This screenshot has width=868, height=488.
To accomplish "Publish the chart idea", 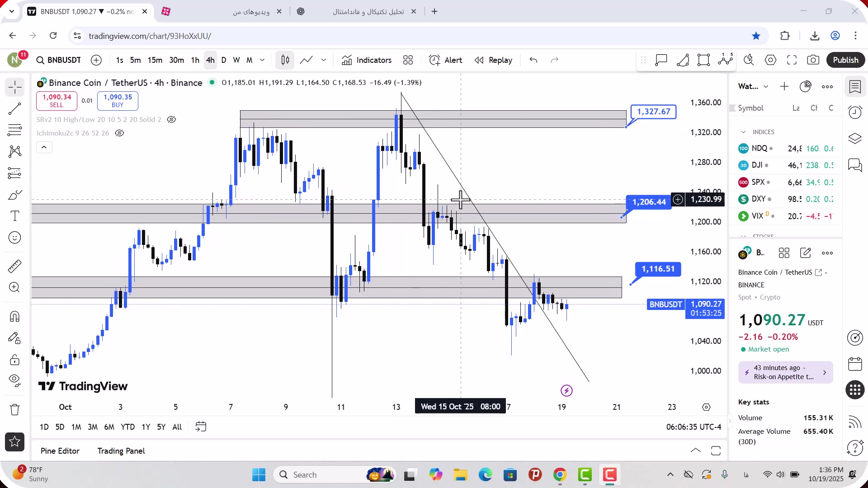I will [845, 60].
